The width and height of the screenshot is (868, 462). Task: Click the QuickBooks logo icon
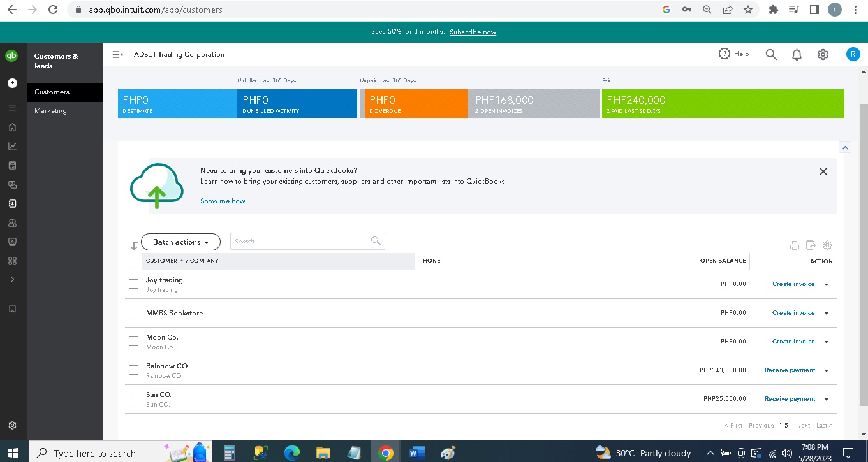12,55
